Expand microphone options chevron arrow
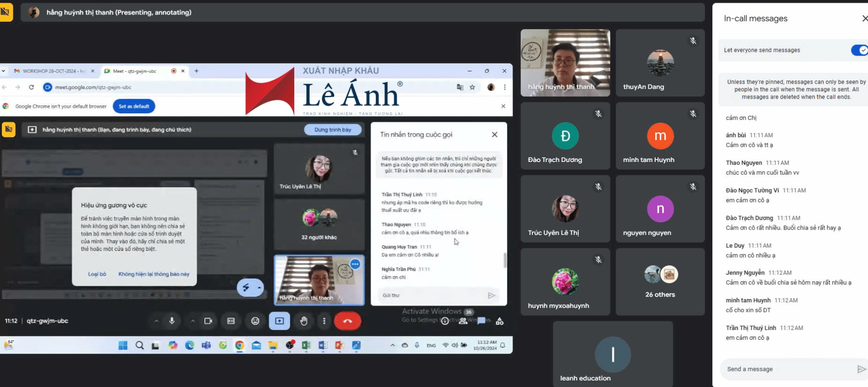 click(x=156, y=321)
